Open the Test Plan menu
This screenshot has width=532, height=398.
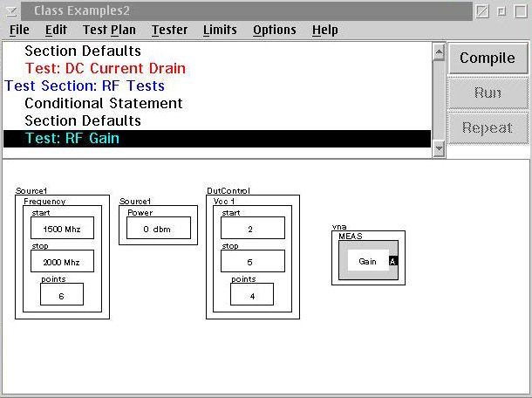(109, 30)
